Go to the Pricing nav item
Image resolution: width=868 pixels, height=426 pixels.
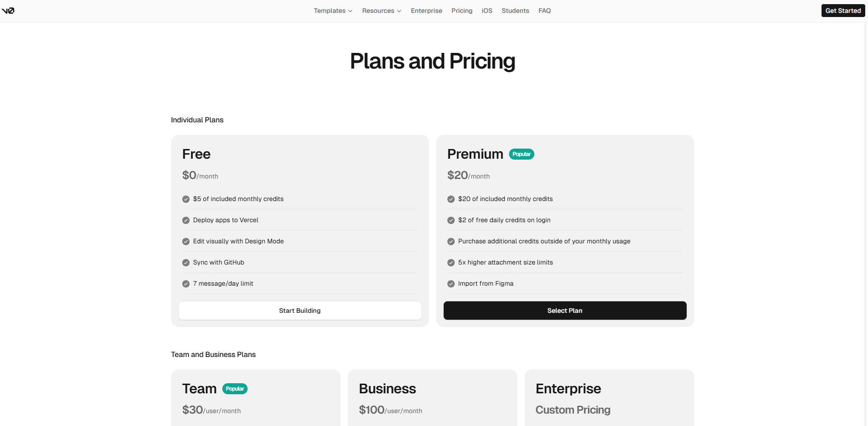click(x=462, y=11)
